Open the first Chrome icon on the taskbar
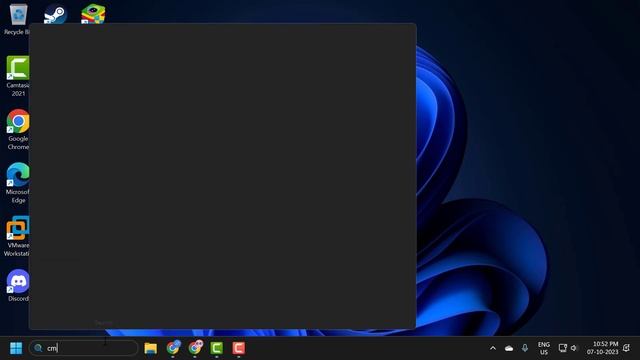Viewport: 640px width, 360px height. click(173, 348)
